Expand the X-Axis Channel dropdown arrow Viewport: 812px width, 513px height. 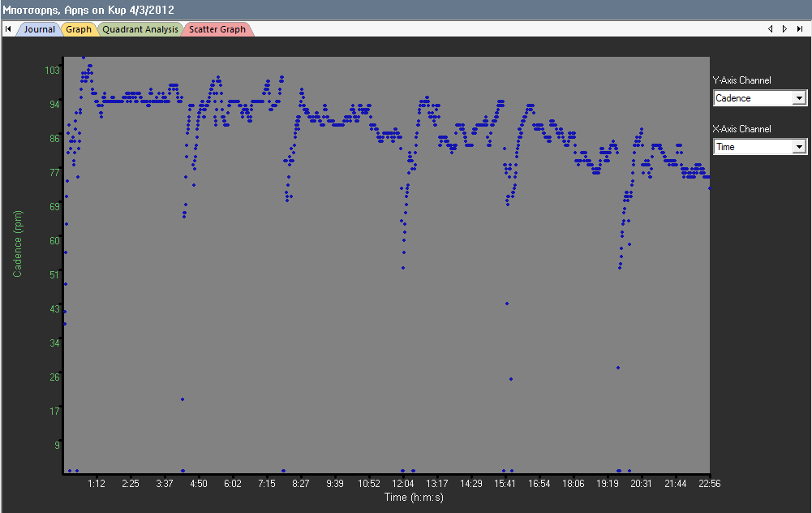click(x=799, y=147)
